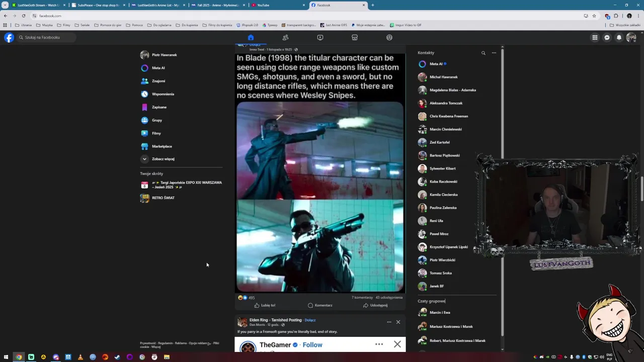
Task: Join Elden Ring group via Dołącz
Action: 310,320
